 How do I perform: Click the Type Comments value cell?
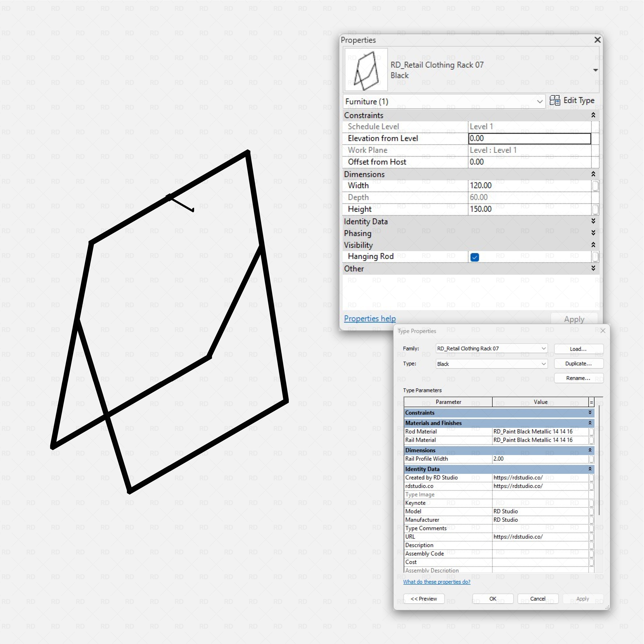[540, 528]
